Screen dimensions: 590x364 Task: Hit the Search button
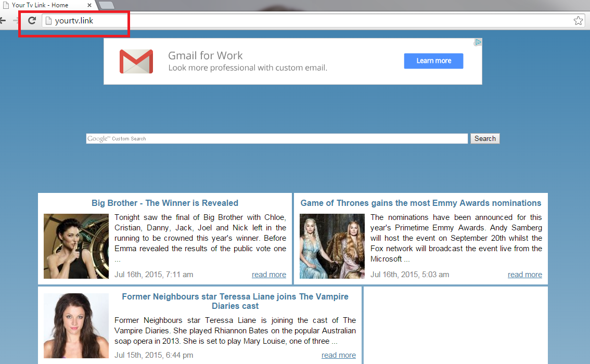(485, 139)
